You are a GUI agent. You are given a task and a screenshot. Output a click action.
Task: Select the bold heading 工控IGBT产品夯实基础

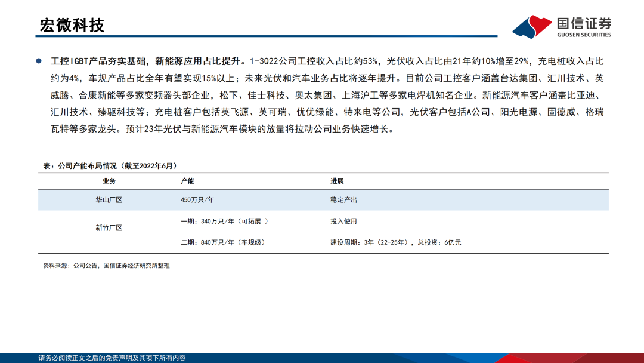click(98, 61)
